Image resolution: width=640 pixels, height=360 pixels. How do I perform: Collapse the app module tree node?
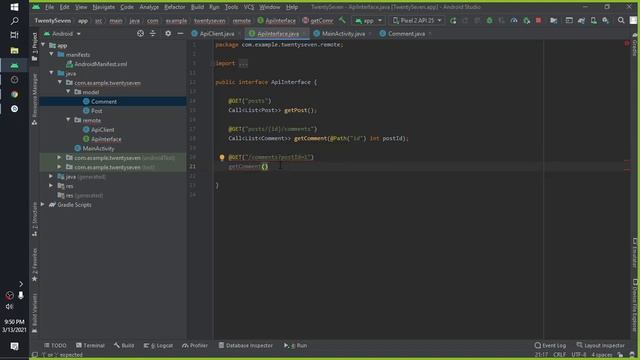pos(43,45)
